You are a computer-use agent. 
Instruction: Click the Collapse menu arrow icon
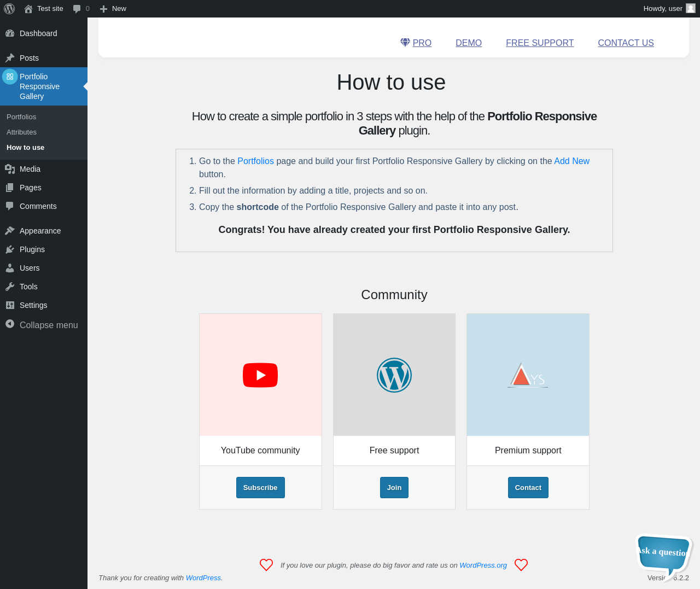[10, 324]
